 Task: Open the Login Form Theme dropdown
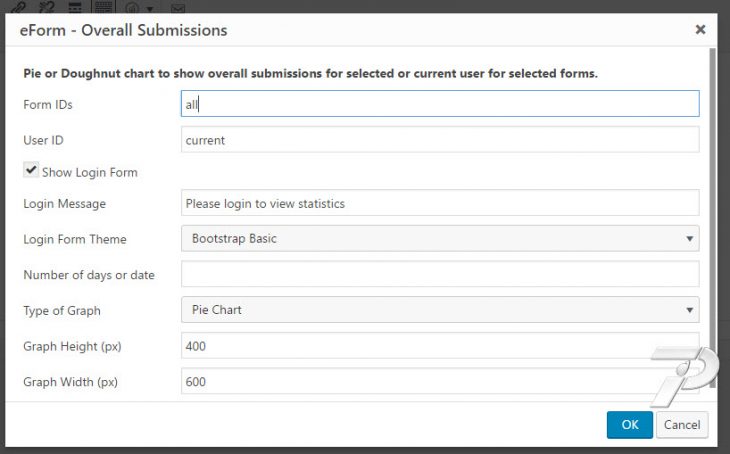pyautogui.click(x=440, y=238)
